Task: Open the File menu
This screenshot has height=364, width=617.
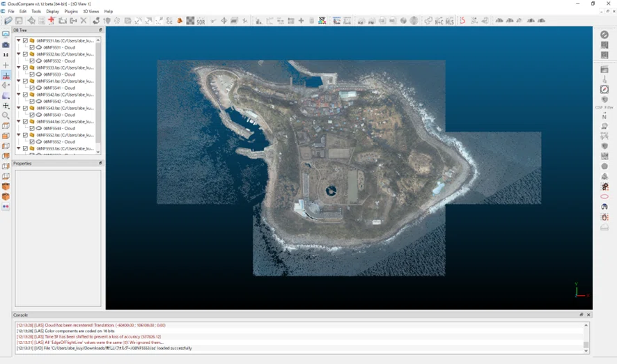Action: point(11,11)
